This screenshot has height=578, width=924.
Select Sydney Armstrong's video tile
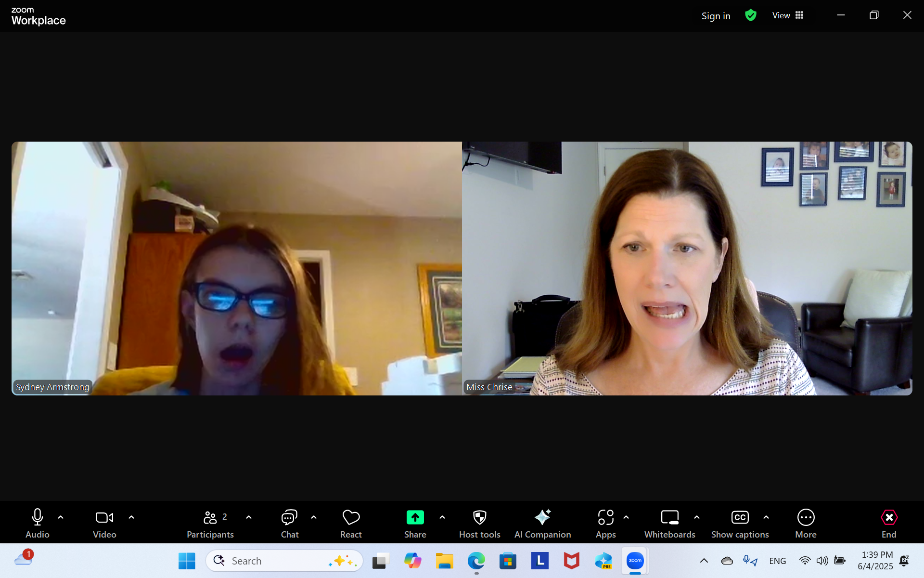[236, 268]
